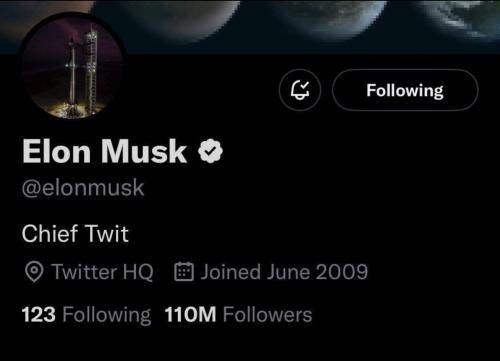Click the 123 following count number
Viewport: 500px width, 361px height.
[38, 314]
